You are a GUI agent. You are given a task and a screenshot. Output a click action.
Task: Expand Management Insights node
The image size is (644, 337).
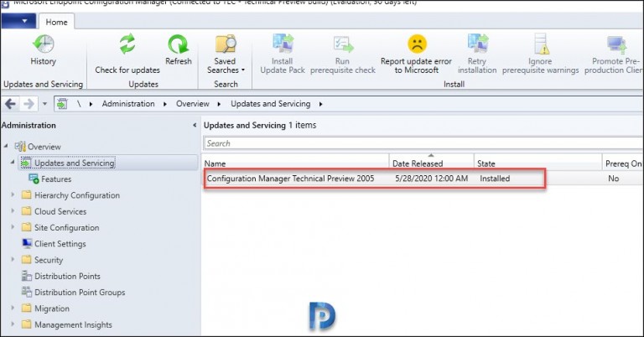coord(13,324)
